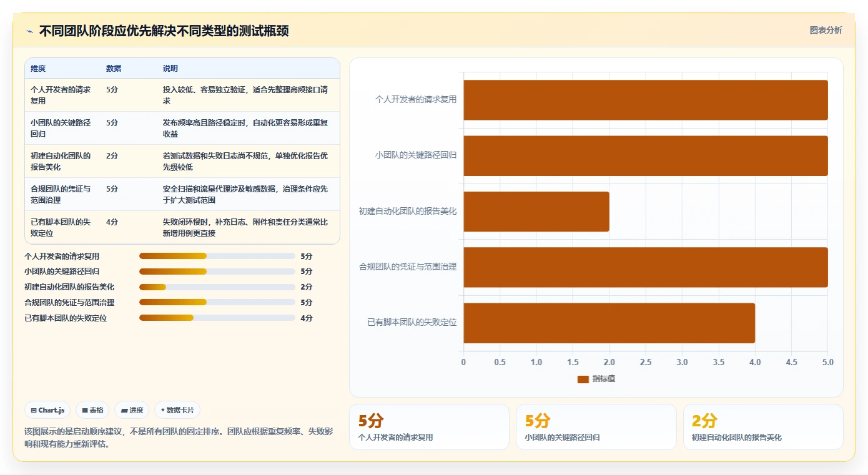The height and width of the screenshot is (475, 868).
Task: Open the 小团队的关键路径回归 data card
Action: (596, 427)
